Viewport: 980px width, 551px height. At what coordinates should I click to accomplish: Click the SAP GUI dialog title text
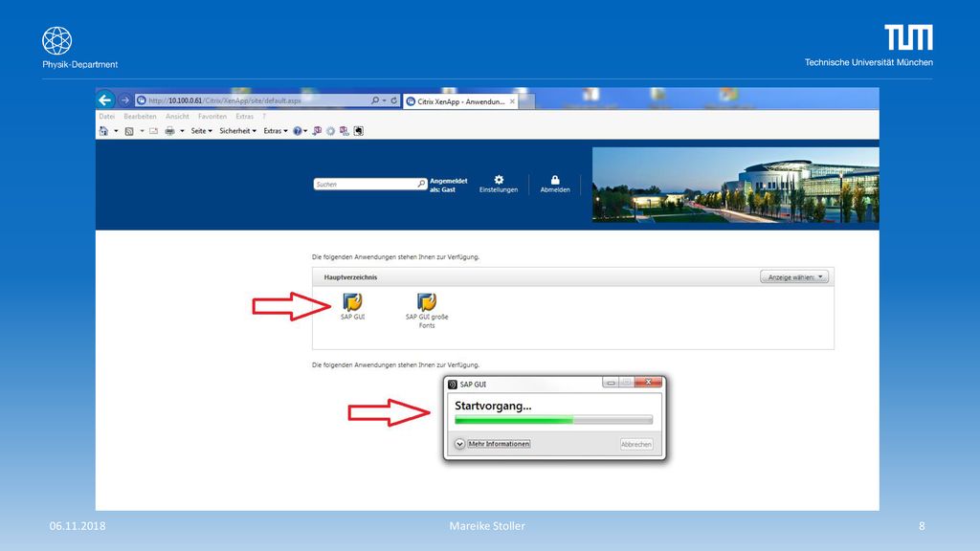(473, 385)
